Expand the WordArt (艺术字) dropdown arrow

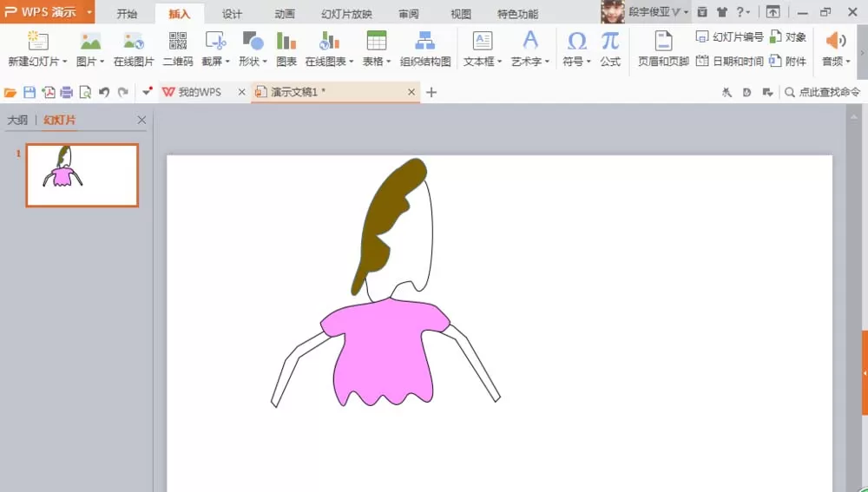tap(547, 62)
